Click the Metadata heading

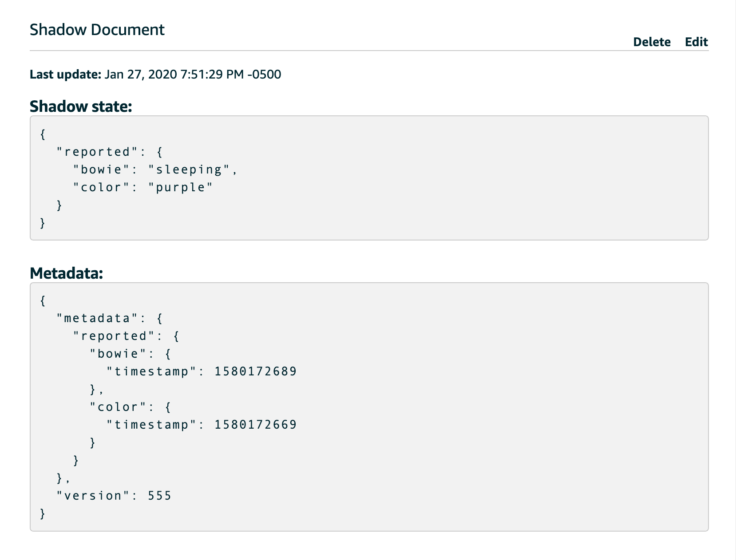pos(66,273)
